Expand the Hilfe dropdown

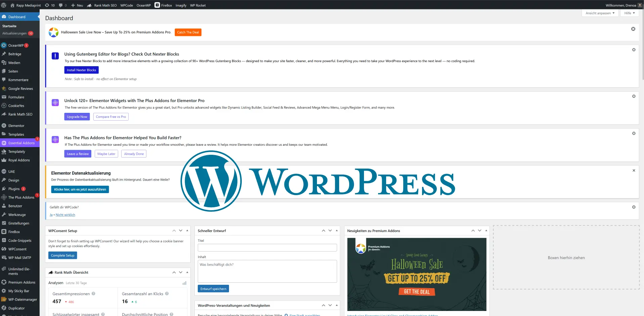click(x=630, y=13)
